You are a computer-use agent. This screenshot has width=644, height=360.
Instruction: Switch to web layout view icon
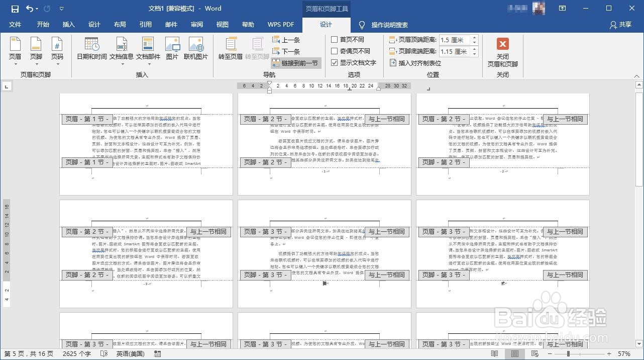click(x=534, y=354)
